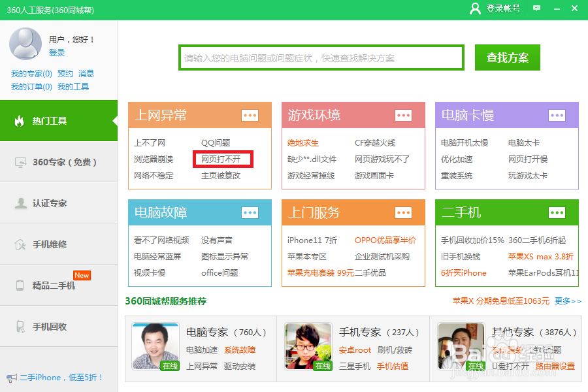Select 浏览器崩溃 problem
The height and width of the screenshot is (392, 588).
(x=154, y=159)
